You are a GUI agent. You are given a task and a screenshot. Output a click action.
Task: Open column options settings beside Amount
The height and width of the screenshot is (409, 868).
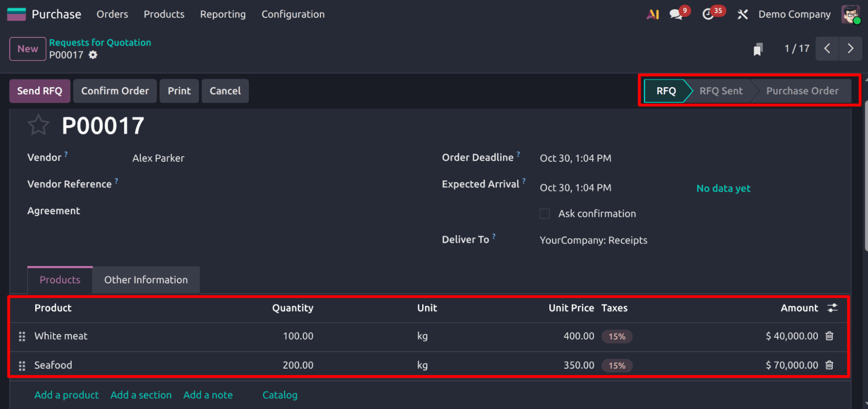[x=832, y=308]
